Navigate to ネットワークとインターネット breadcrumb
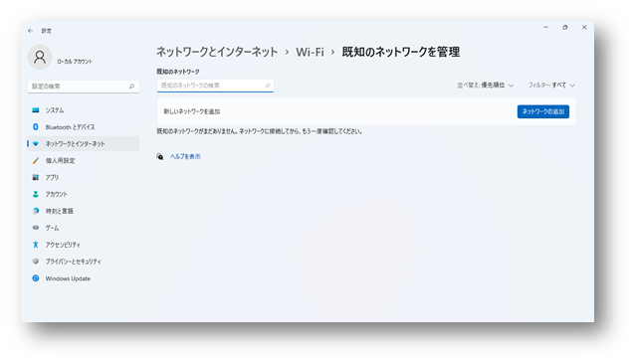This screenshot has height=364, width=636. (x=217, y=52)
